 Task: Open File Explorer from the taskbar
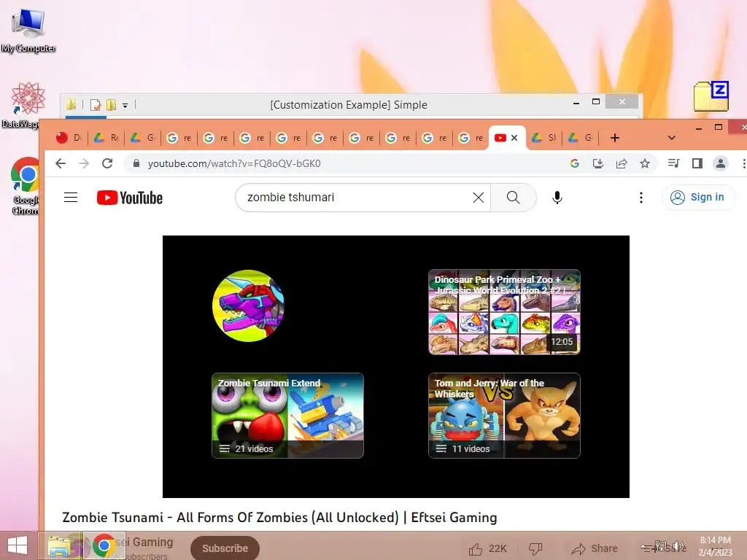tap(60, 546)
